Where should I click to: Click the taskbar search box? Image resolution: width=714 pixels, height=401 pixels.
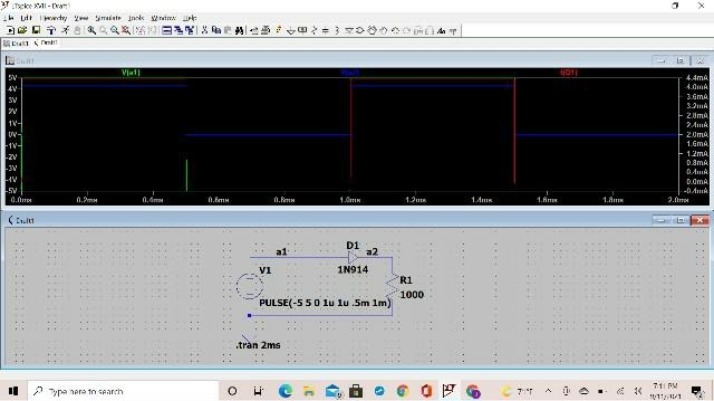pyautogui.click(x=123, y=391)
